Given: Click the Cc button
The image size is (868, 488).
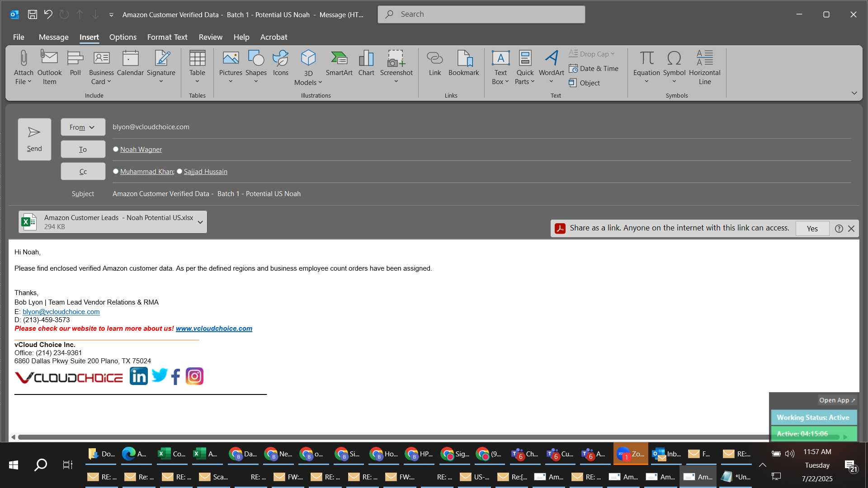Looking at the screenshot, I should 83,172.
